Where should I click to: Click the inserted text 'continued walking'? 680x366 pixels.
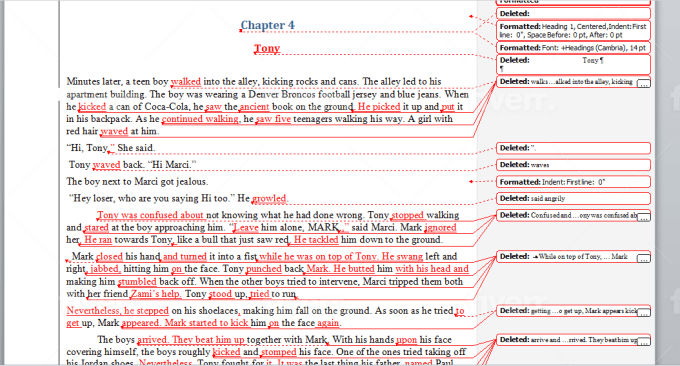(200, 119)
